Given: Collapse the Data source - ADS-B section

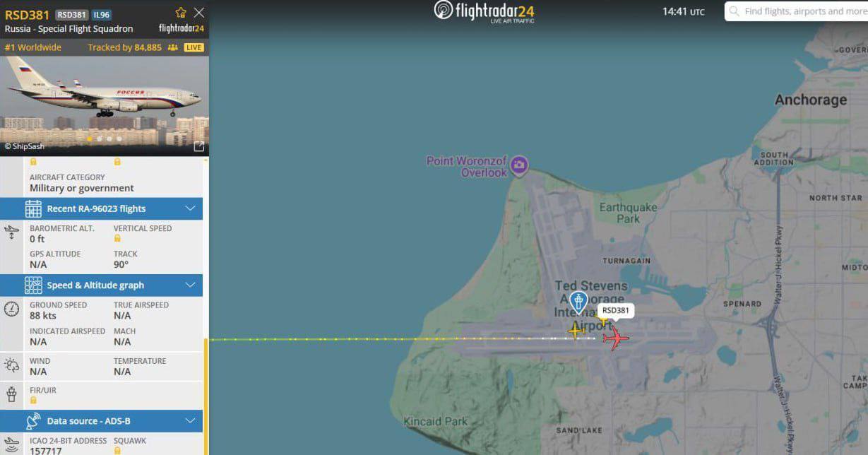Looking at the screenshot, I should click(x=190, y=420).
